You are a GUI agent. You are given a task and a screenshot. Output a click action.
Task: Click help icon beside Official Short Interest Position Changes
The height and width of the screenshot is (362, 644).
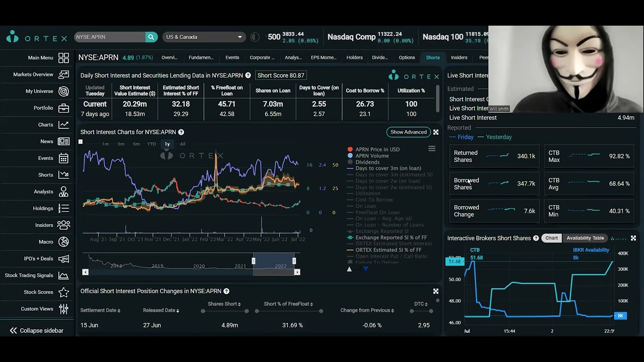[x=226, y=291]
